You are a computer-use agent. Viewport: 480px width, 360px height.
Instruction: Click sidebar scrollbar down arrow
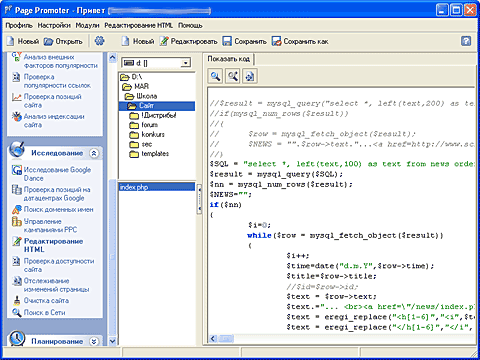pyautogui.click(x=113, y=341)
